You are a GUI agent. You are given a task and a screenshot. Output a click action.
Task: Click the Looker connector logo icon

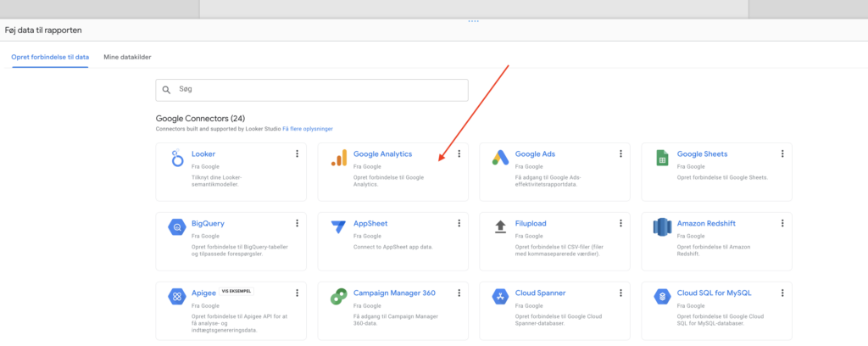point(176,159)
